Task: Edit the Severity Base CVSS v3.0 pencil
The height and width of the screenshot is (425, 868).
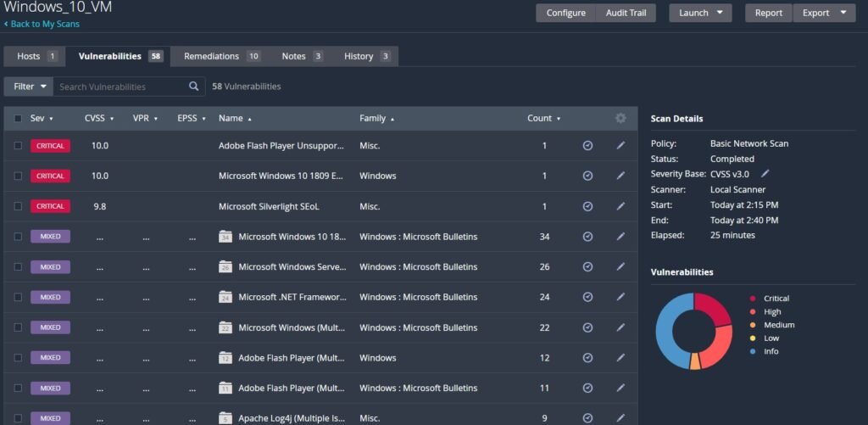Action: (x=765, y=174)
